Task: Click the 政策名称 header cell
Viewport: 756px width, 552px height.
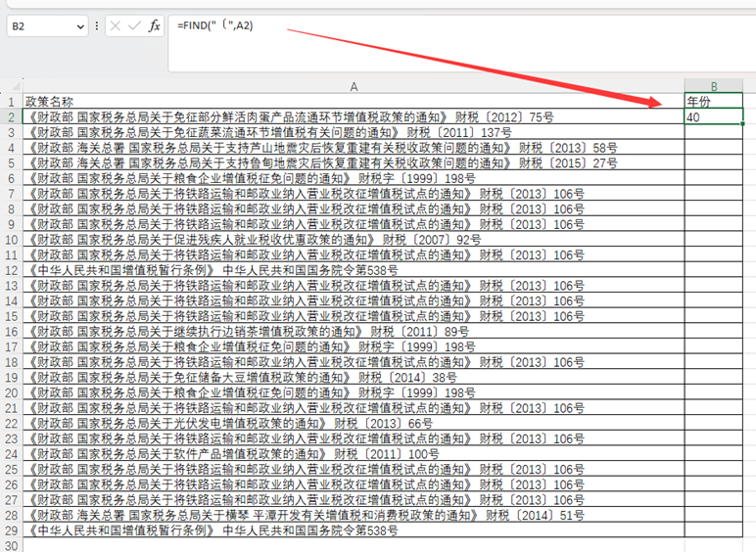Action: [354, 102]
